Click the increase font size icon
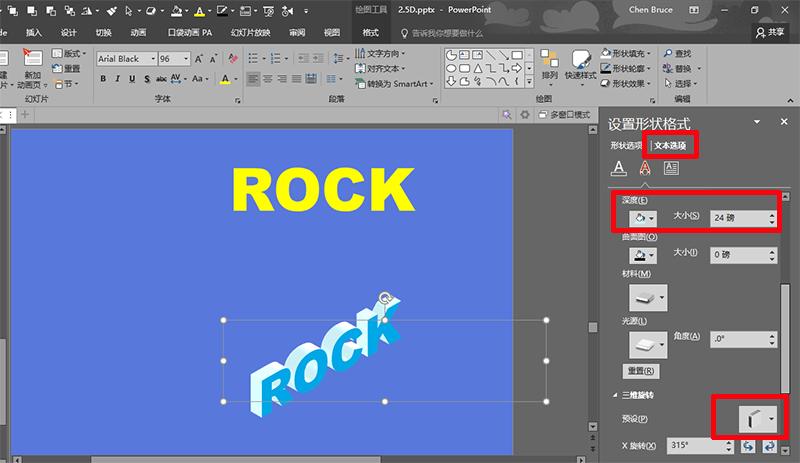This screenshot has width=800, height=463. coord(199,59)
